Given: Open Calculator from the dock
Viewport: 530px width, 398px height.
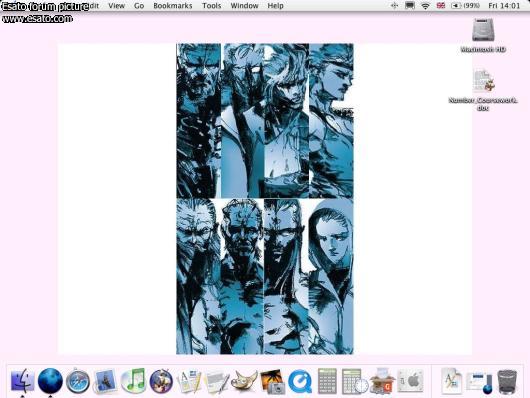Looking at the screenshot, I should tap(327, 381).
